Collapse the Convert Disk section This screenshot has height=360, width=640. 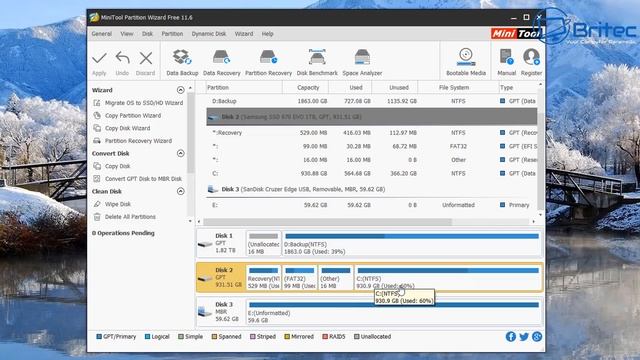pyautogui.click(x=180, y=153)
